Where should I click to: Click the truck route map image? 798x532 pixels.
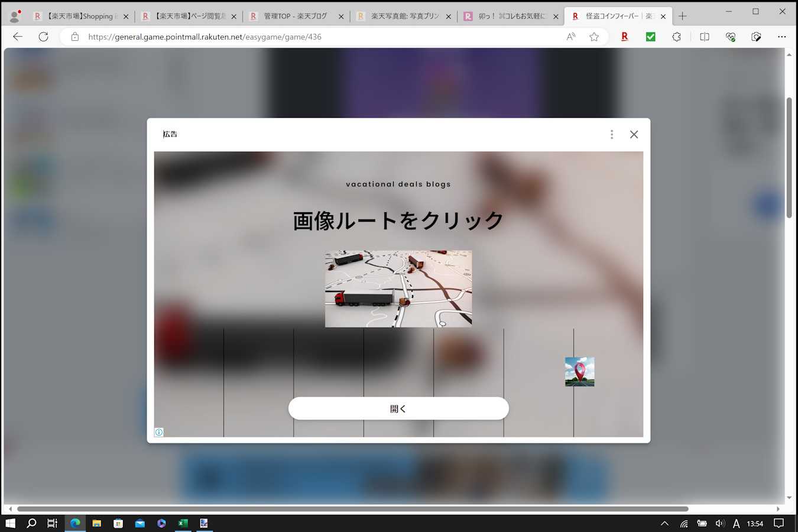(398, 288)
